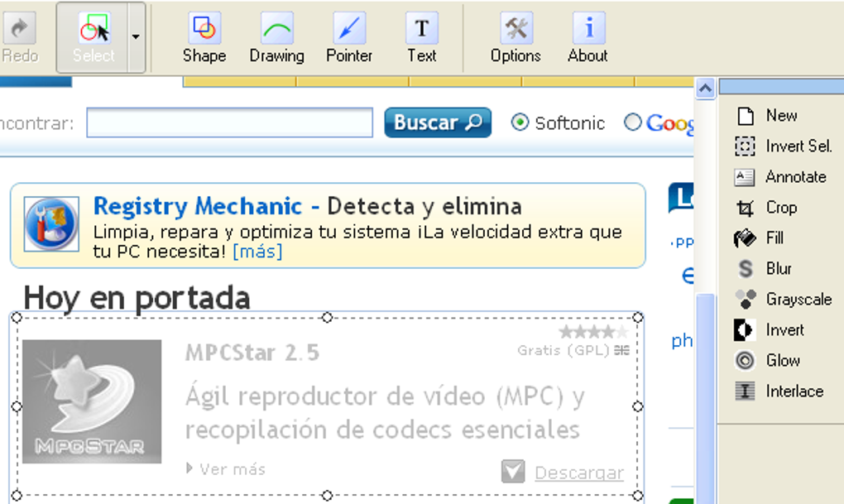
Task: Apply the Blur effect
Action: [x=763, y=268]
